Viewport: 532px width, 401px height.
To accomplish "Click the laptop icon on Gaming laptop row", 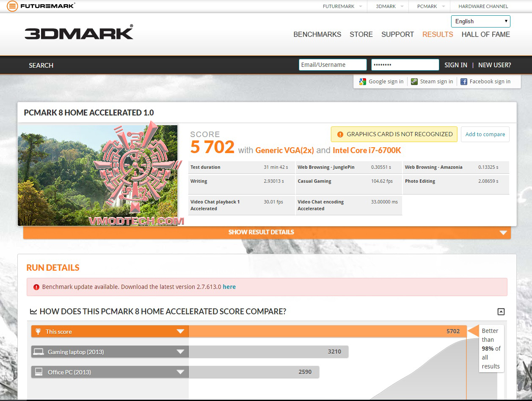I will coord(39,352).
